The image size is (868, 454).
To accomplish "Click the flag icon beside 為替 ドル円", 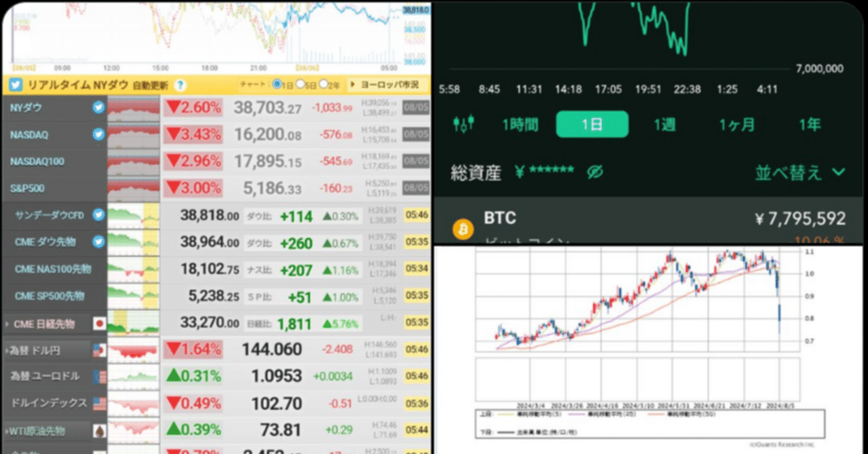I will 99,350.
